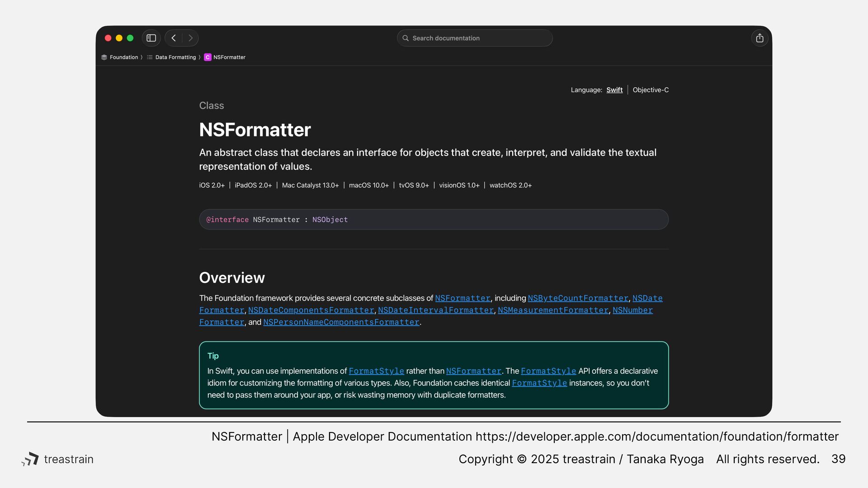The width and height of the screenshot is (868, 488).
Task: Click NSObject in the interface declaration
Action: pyautogui.click(x=330, y=220)
